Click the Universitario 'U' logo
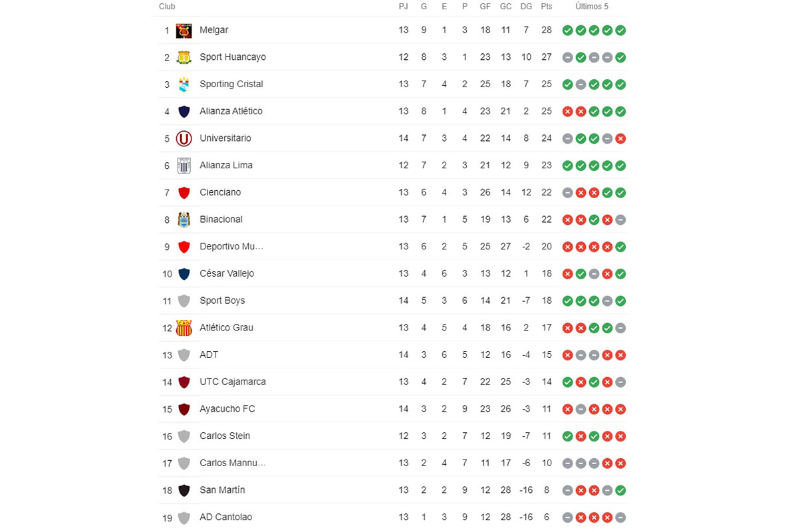The width and height of the screenshot is (798, 532). click(184, 138)
